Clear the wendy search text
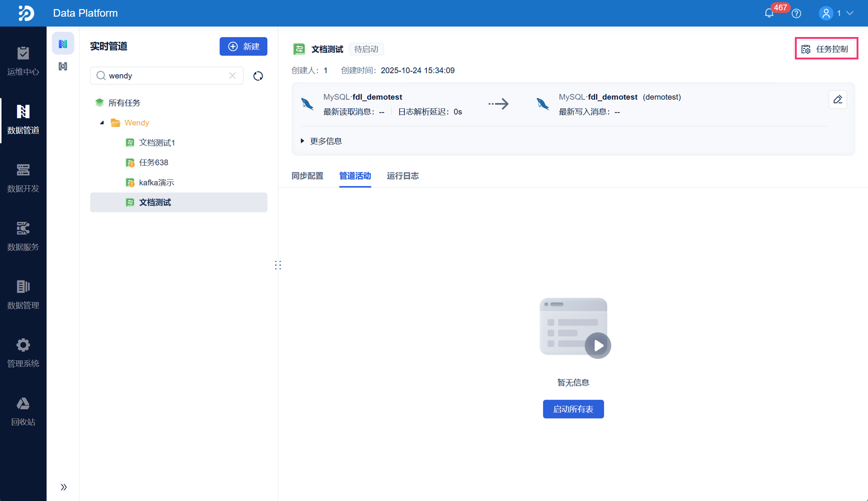 tap(233, 75)
